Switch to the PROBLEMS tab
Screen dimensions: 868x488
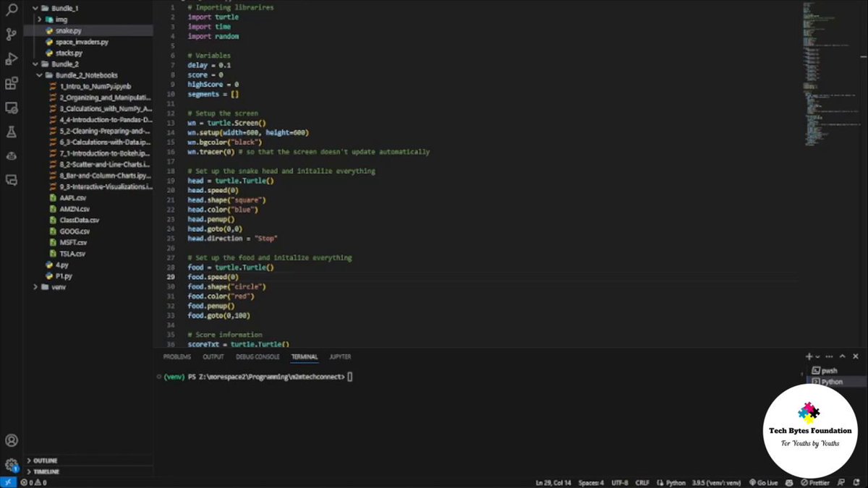click(x=177, y=357)
